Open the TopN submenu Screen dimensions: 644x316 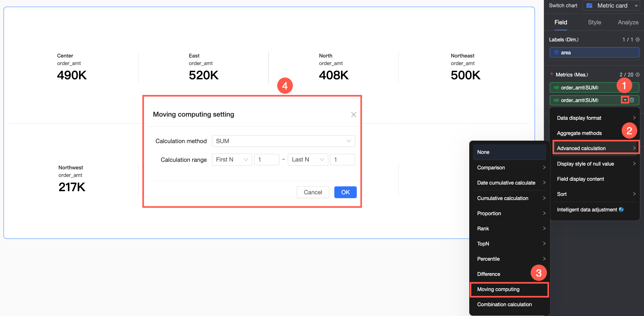click(510, 244)
